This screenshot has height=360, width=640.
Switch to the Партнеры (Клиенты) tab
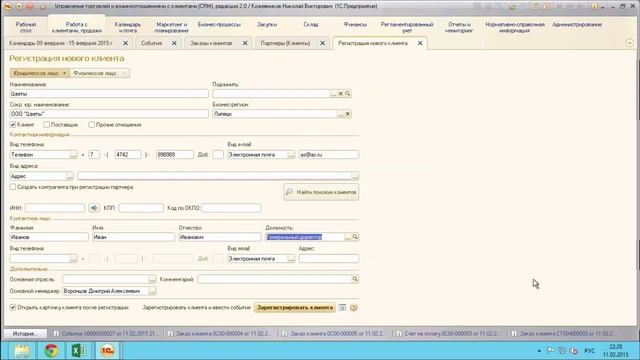coord(285,43)
